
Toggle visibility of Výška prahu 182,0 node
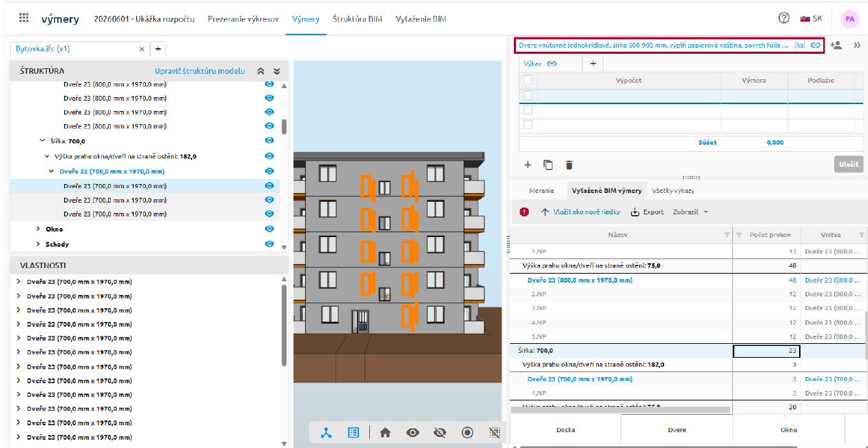(x=269, y=156)
